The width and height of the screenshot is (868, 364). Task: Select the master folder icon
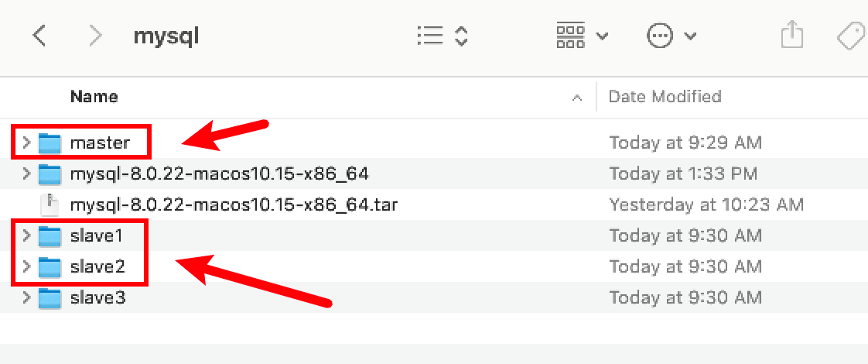50,143
